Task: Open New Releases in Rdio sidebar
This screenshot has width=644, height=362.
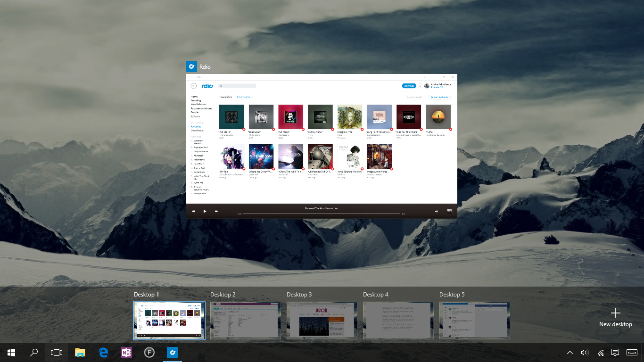Action: point(198,104)
